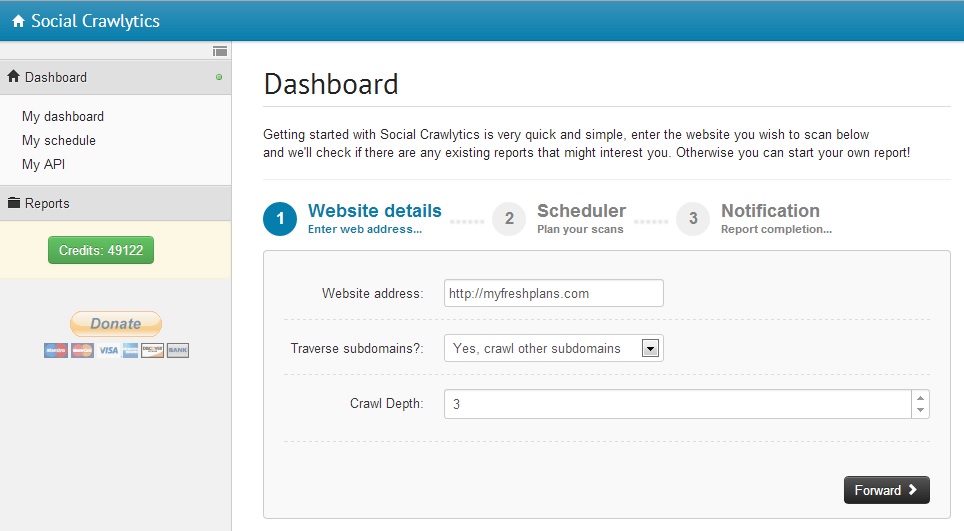Click the 'Traverse subdomains?:' label

coord(357,348)
